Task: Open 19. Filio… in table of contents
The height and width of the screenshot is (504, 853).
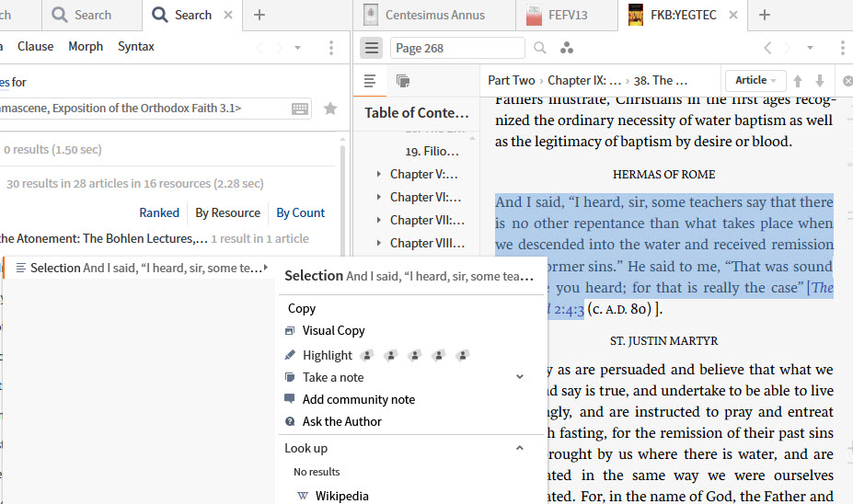Action: [432, 151]
